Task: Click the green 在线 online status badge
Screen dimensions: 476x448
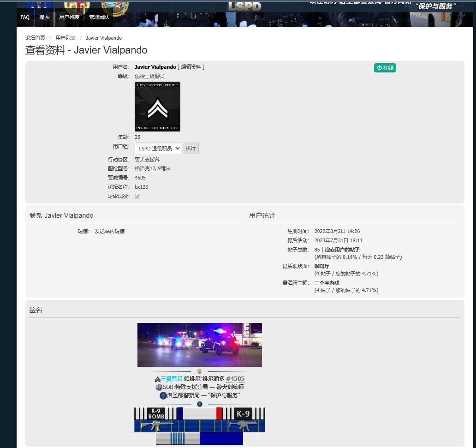Action: click(385, 68)
